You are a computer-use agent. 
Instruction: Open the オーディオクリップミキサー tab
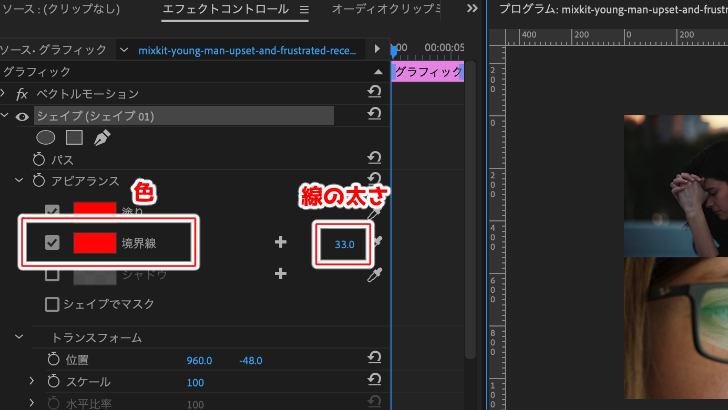point(386,9)
